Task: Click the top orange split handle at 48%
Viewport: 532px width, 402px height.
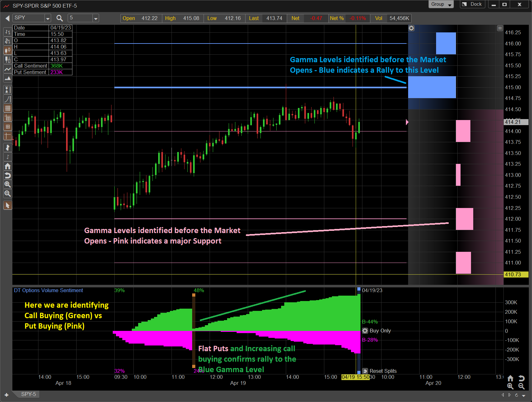Action: pos(194,295)
